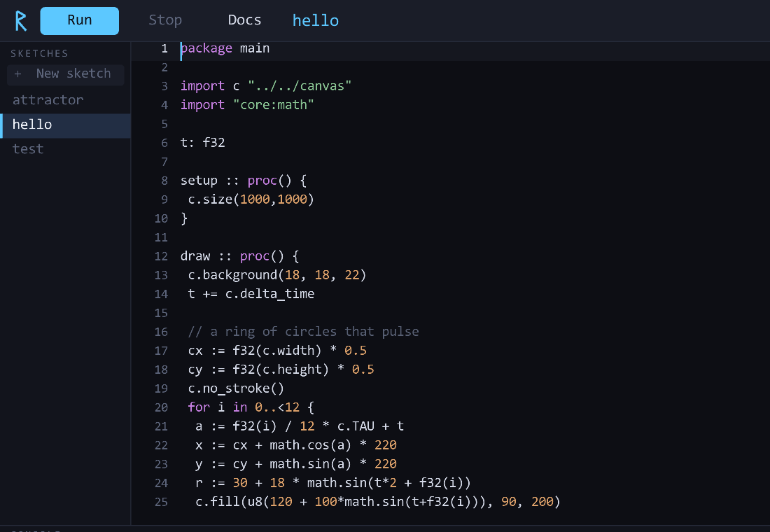The height and width of the screenshot is (532, 770).
Task: Create a New sketch
Action: point(65,74)
